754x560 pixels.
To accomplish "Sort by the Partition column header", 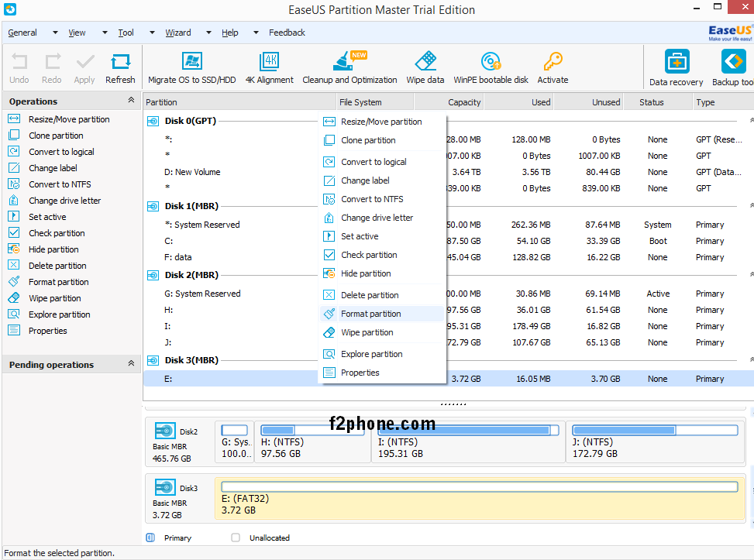I will pos(239,102).
